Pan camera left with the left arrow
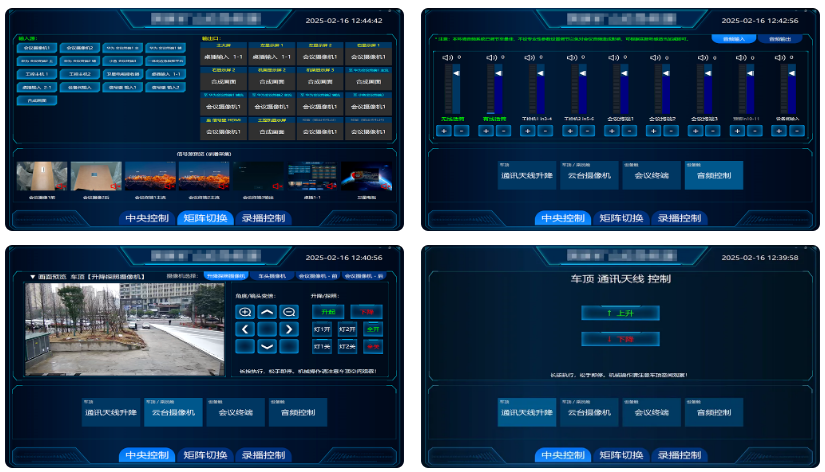The image size is (825, 472). tap(245, 329)
